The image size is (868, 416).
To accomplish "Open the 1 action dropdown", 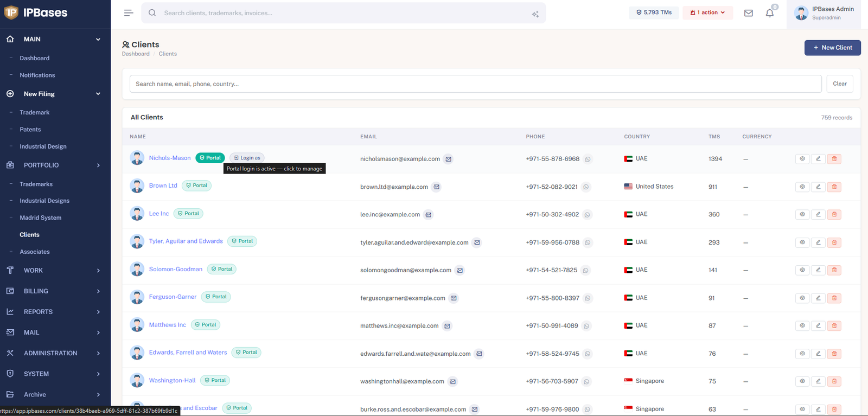I will point(707,12).
